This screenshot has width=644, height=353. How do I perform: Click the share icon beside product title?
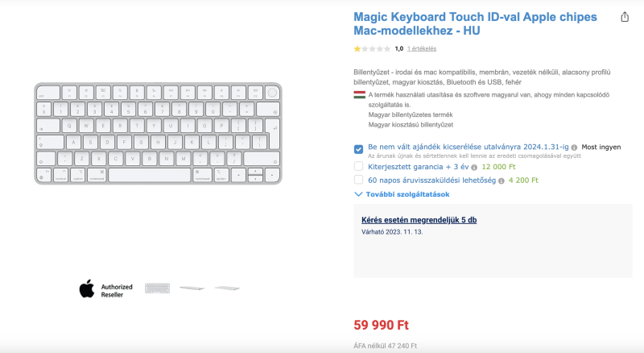click(625, 17)
